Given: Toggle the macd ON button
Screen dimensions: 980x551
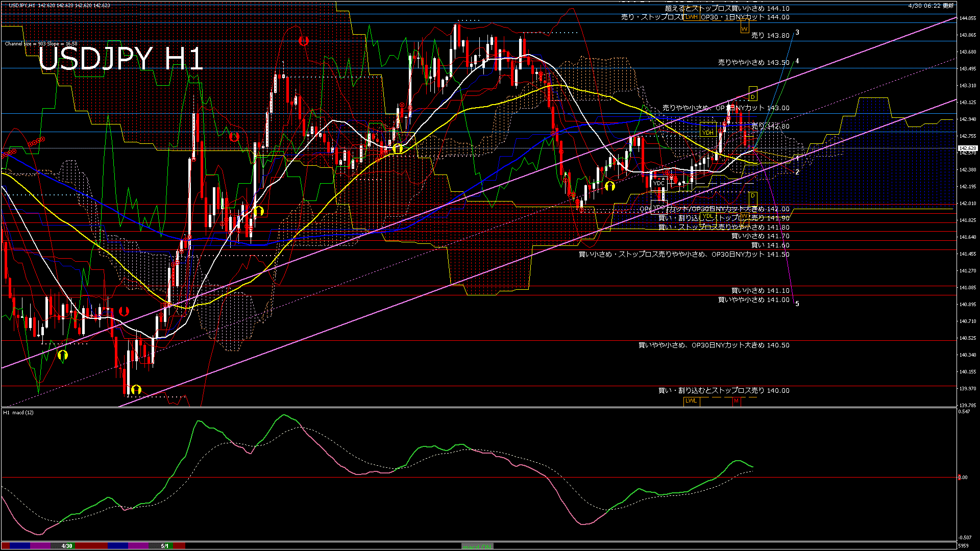Looking at the screenshot, I should pyautogui.click(x=477, y=546).
